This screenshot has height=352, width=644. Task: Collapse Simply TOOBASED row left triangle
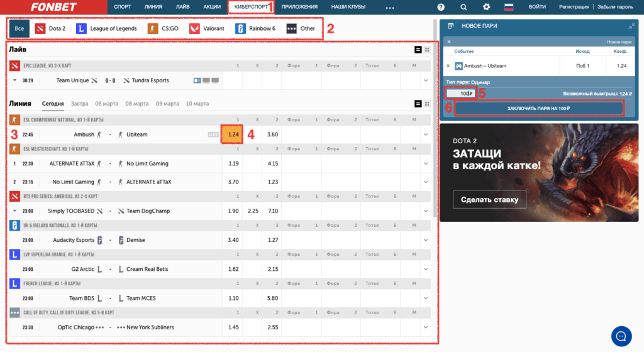tap(15, 211)
